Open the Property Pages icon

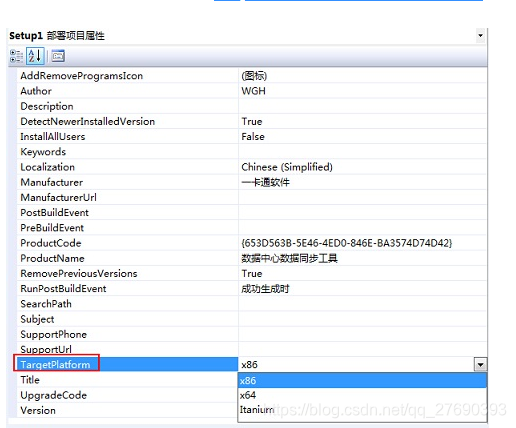click(x=58, y=56)
